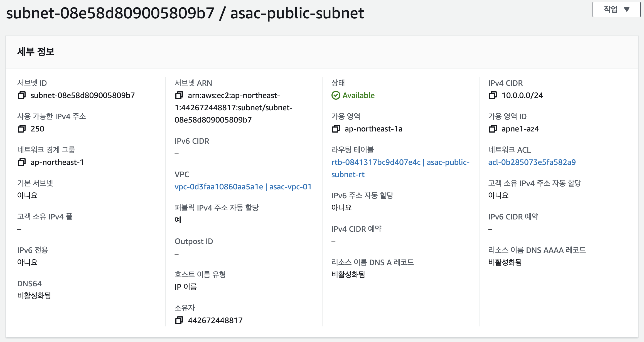Copy availability zone ap-northeast-1a
This screenshot has height=342, width=644.
tap(336, 129)
